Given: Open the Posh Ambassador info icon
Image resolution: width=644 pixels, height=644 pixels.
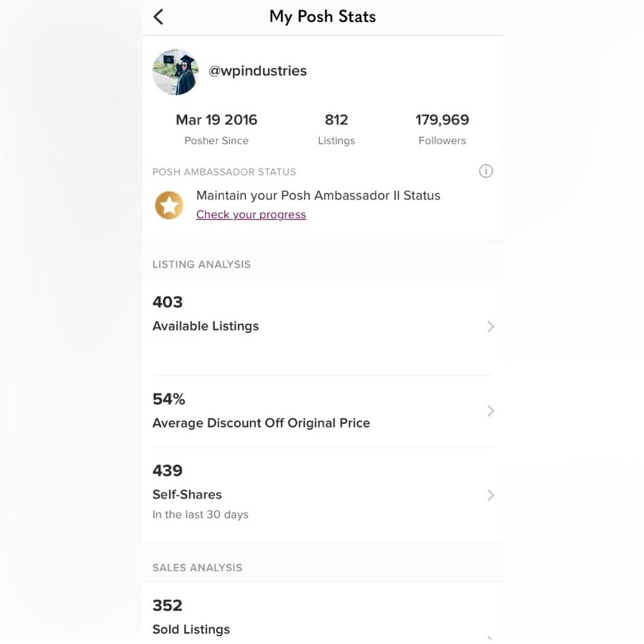Looking at the screenshot, I should [486, 171].
